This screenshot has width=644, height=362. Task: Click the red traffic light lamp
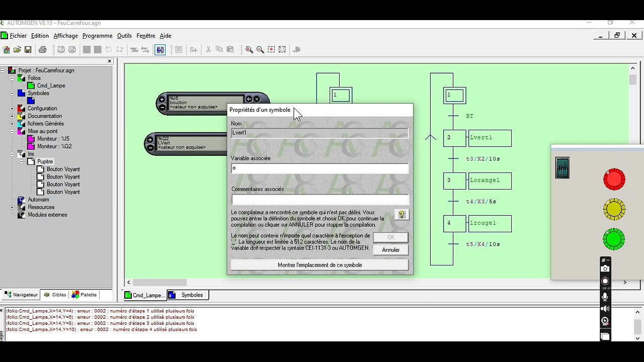[614, 179]
